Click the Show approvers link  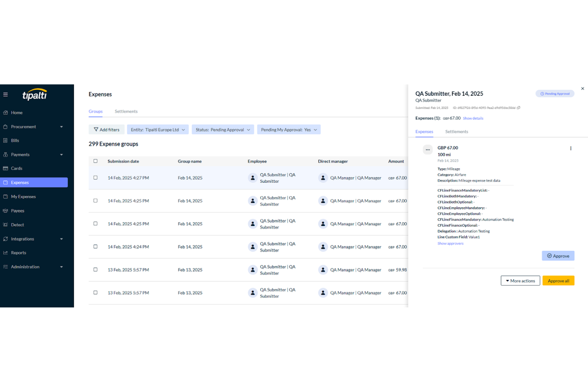[450, 243]
